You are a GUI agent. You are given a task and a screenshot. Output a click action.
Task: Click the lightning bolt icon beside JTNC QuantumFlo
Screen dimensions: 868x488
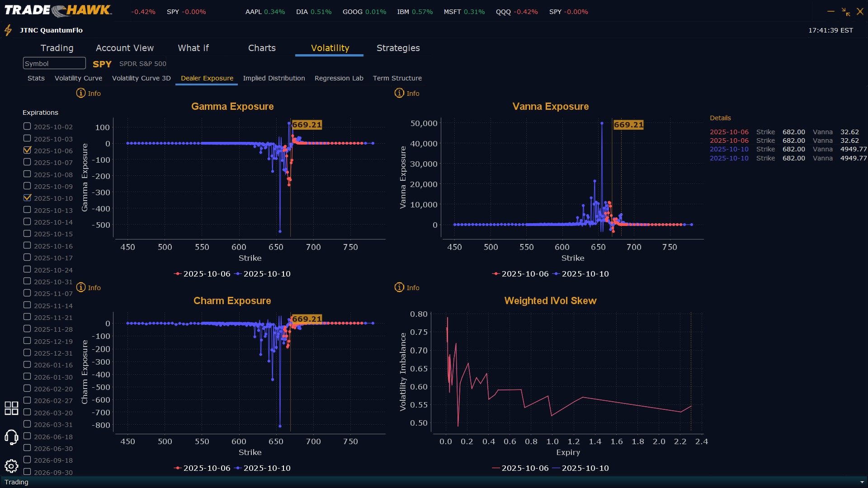pos(8,30)
